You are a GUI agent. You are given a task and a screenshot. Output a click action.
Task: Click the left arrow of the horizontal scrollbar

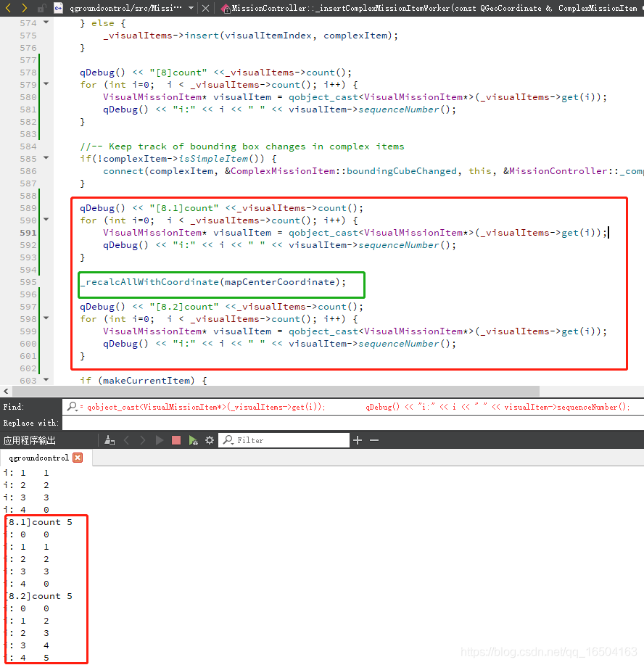[x=6, y=391]
